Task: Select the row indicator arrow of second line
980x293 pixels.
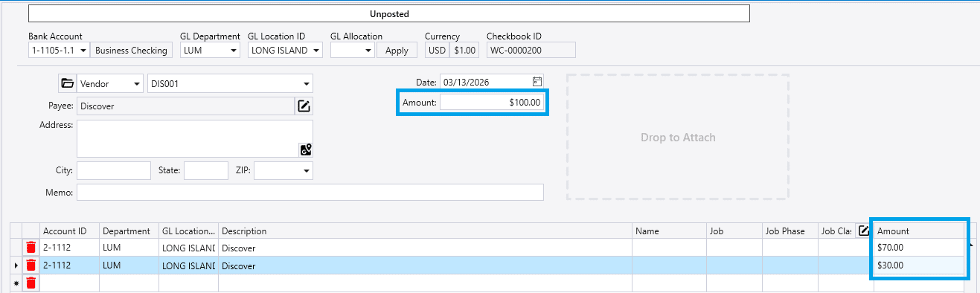Action: 16,265
